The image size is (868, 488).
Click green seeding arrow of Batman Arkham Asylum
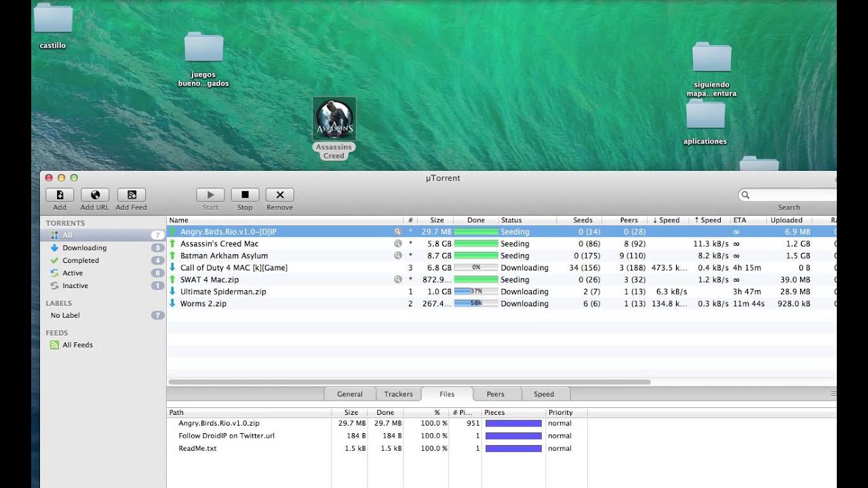point(173,256)
